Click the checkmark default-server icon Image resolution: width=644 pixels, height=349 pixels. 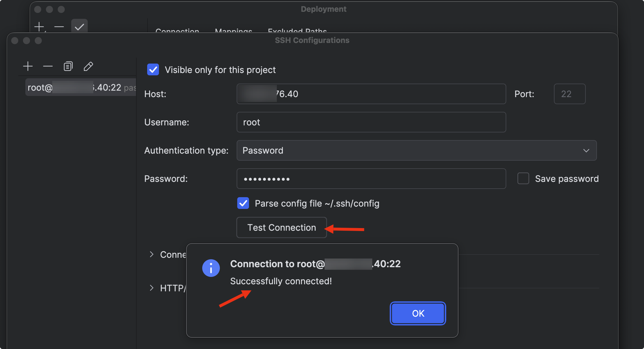click(79, 27)
